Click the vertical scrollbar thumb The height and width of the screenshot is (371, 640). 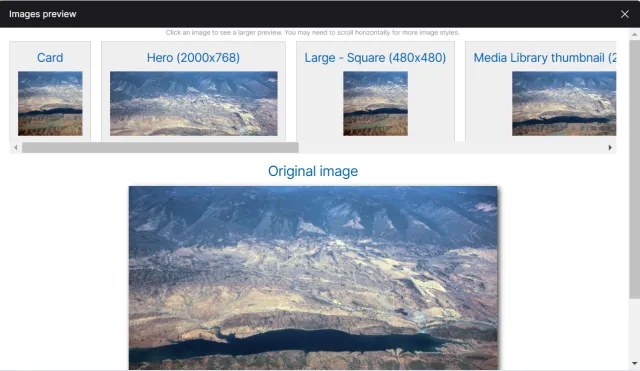(634, 169)
